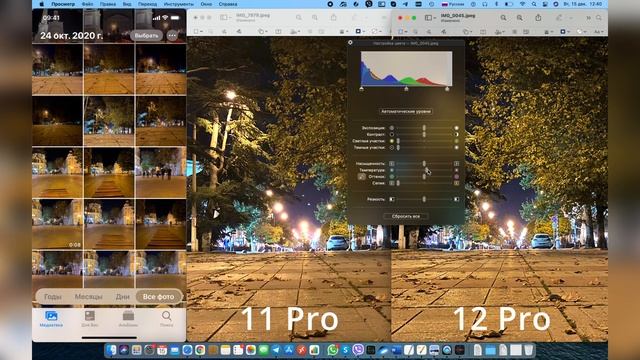Image resolution: width=640 pixels, height=360 pixels.
Task: Move the histogram black point marker
Action: pyautogui.click(x=362, y=89)
